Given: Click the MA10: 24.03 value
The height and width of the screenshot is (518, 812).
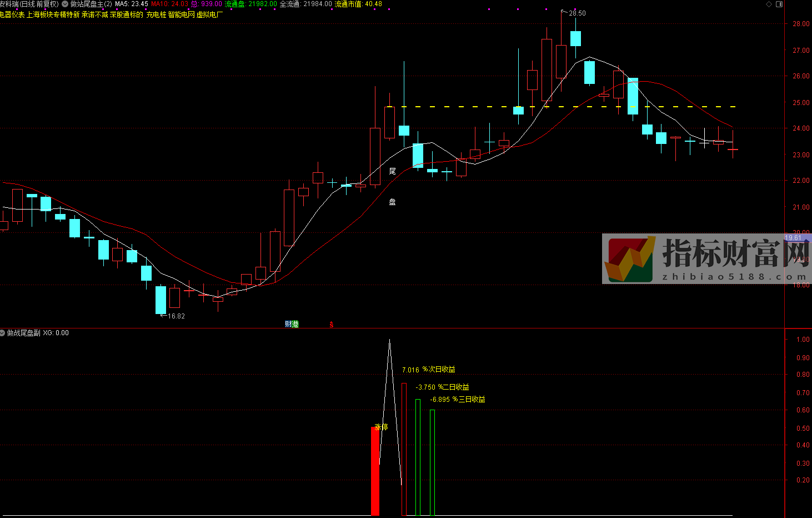Looking at the screenshot, I should click(x=169, y=4).
